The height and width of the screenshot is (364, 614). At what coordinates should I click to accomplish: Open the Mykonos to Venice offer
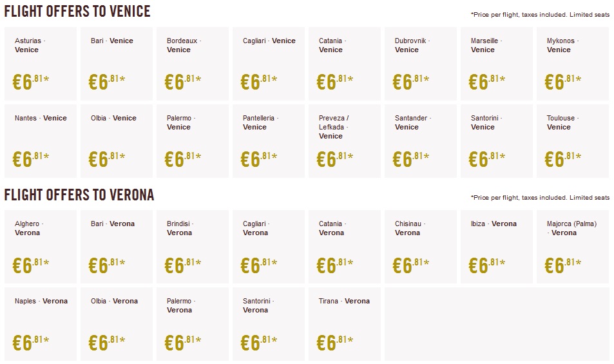pos(572,63)
